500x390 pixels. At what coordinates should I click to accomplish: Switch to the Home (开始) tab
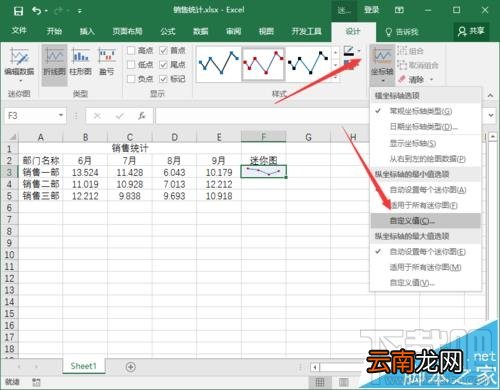click(54, 31)
